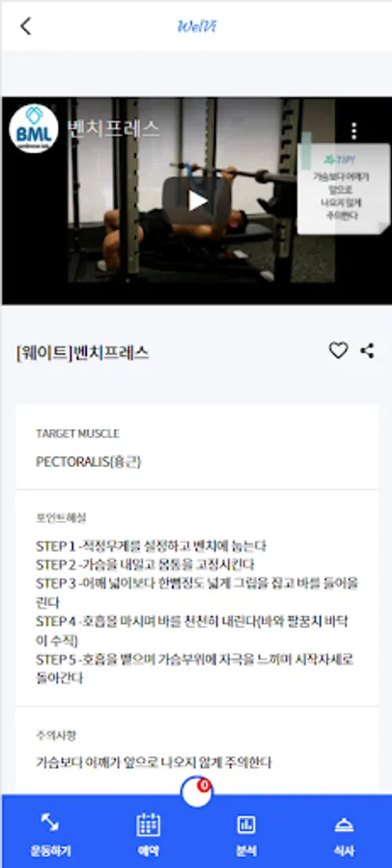Go back with the left arrow icon

click(25, 26)
